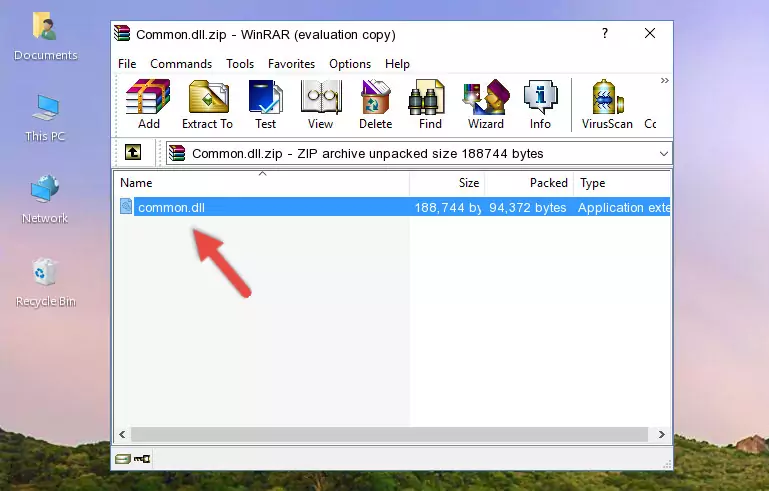Click the WinRAR books icon in title bar
The width and height of the screenshot is (769, 491).
pos(122,33)
